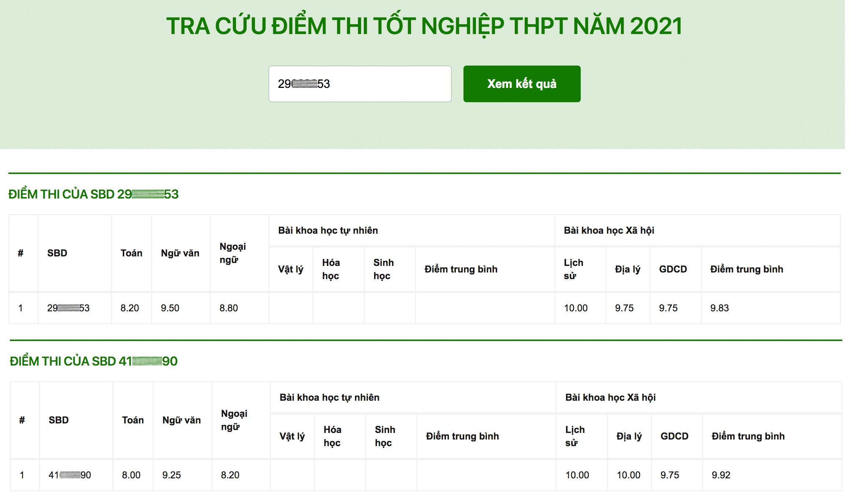The width and height of the screenshot is (850, 504).
Task: Click the social sciences average 9.92
Action: coord(721,475)
